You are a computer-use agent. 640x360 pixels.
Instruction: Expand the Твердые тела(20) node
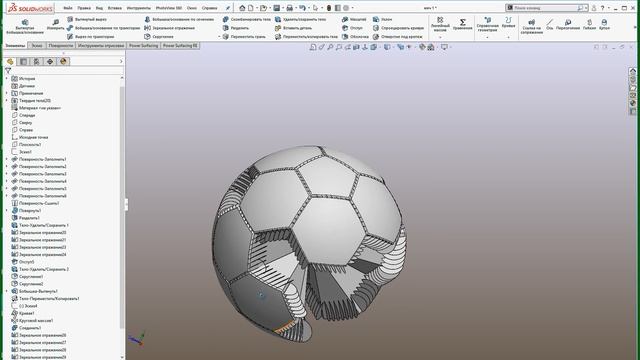tap(7, 100)
